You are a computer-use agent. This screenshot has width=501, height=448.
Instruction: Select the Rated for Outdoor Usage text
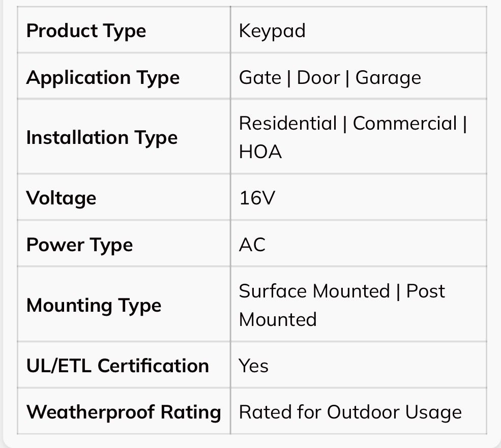coord(350,411)
